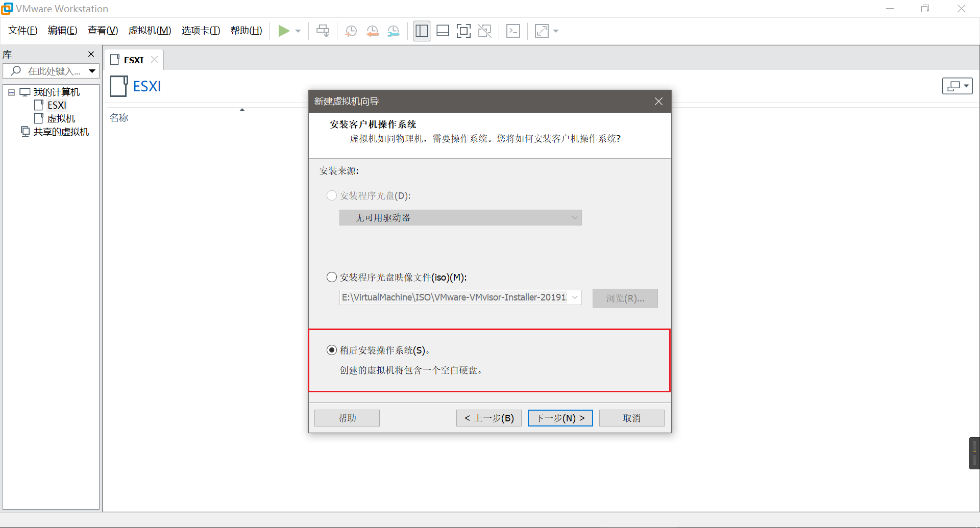
Task: Click the Take Snapshot clock icon
Action: click(351, 31)
